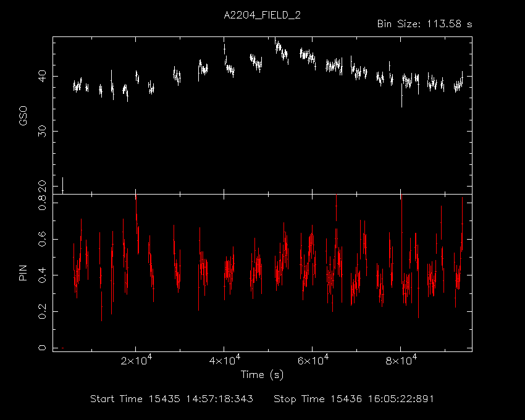Click the 6×10^4 x-axis tick label
525x420 pixels.
[313, 360]
